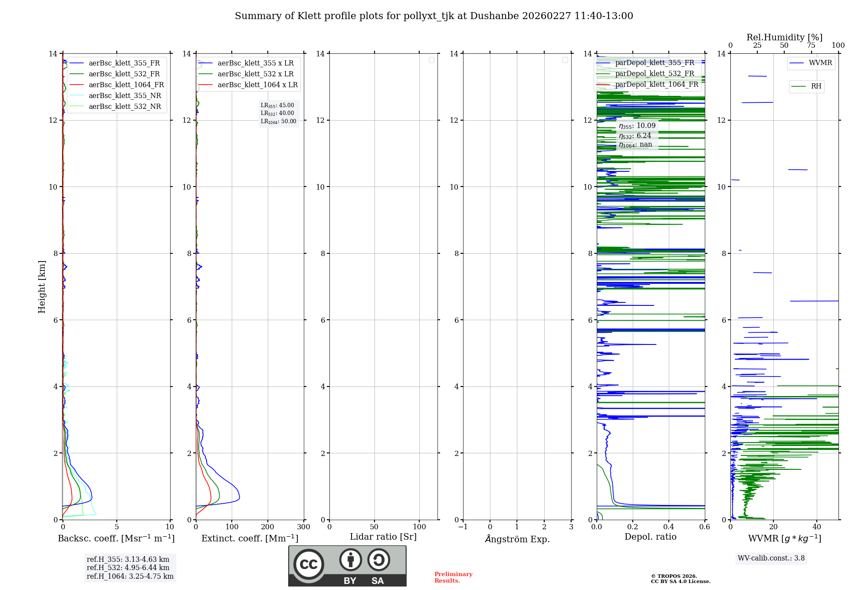Click the eta depolarization constants annotation box
Screen dimensions: 868x590
637,135
